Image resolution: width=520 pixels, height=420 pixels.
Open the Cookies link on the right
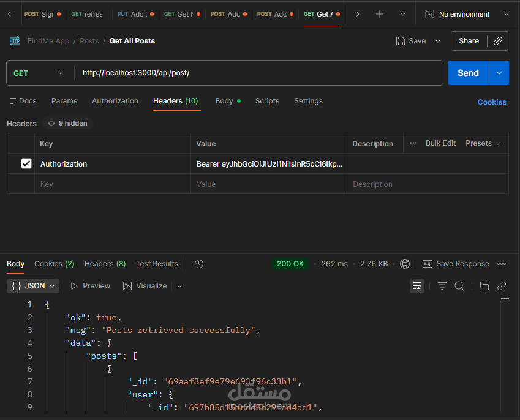(491, 102)
